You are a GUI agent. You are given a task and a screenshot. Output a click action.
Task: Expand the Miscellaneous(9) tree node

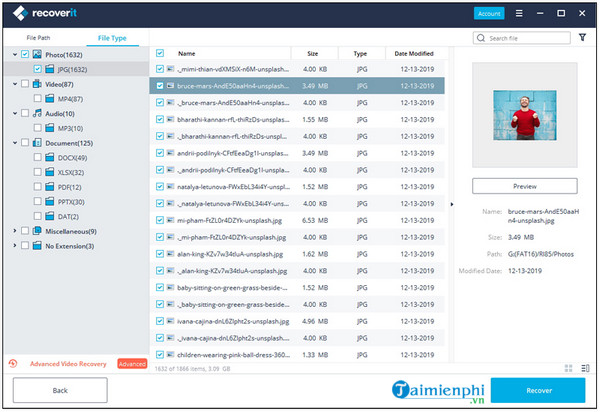click(13, 231)
